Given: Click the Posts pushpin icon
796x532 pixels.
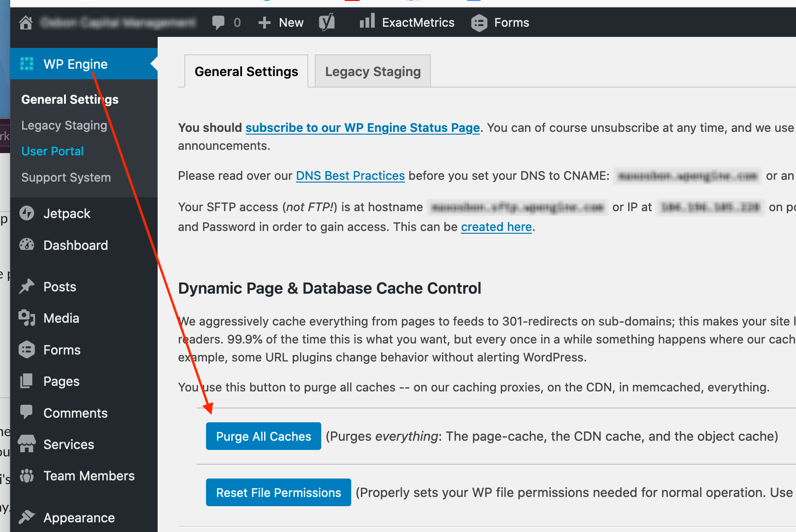Looking at the screenshot, I should pos(27,286).
